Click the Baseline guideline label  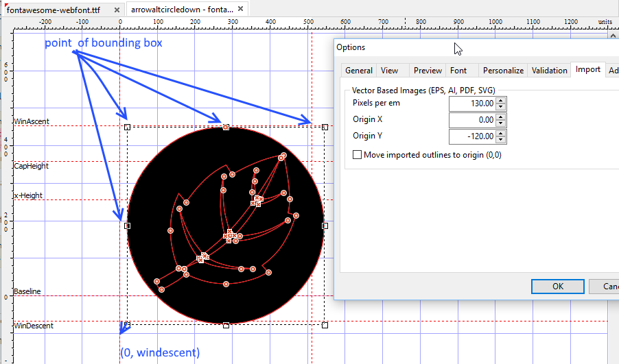[27, 291]
